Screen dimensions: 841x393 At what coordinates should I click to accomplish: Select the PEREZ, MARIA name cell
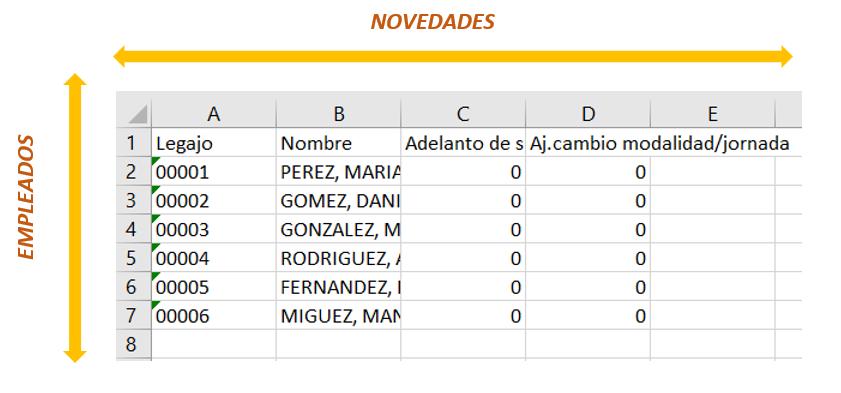click(x=338, y=172)
